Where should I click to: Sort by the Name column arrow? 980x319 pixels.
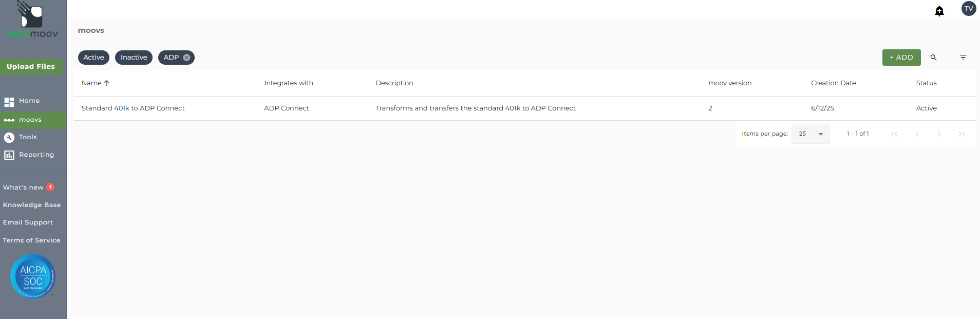(x=107, y=83)
